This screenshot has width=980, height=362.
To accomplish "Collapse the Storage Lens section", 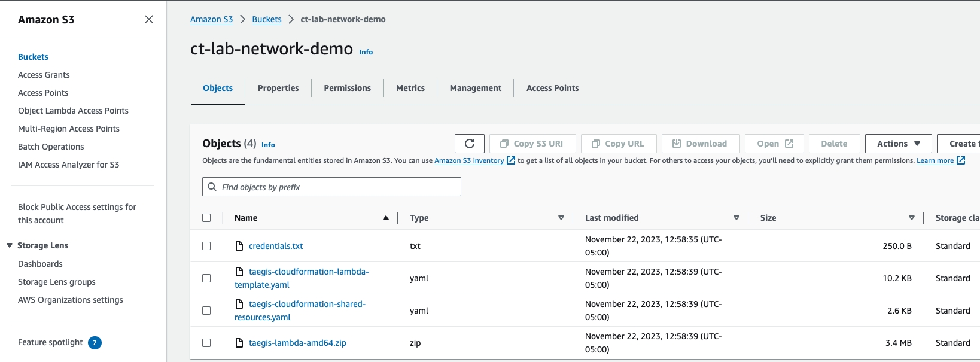I will (10, 245).
